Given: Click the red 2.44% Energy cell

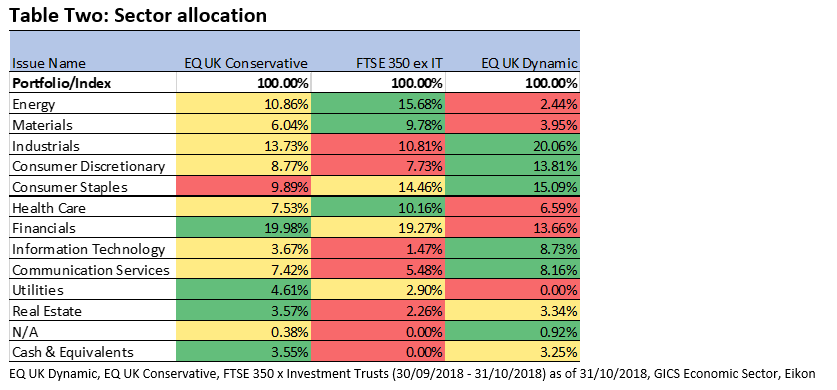Looking at the screenshot, I should (512, 104).
